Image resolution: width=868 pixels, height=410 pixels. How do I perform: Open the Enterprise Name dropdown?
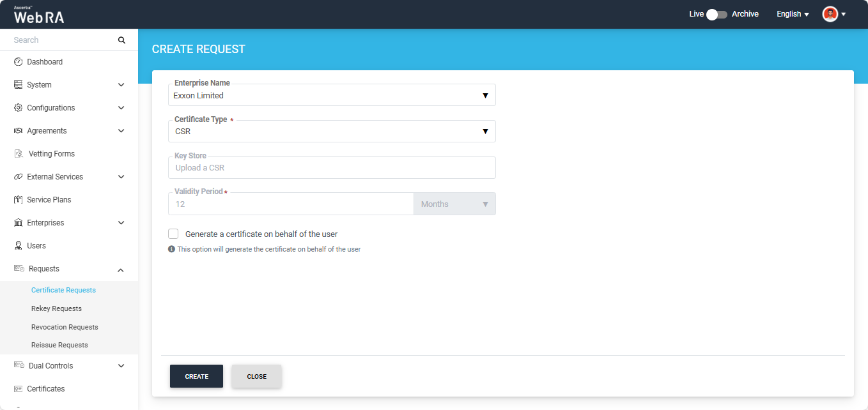click(331, 95)
